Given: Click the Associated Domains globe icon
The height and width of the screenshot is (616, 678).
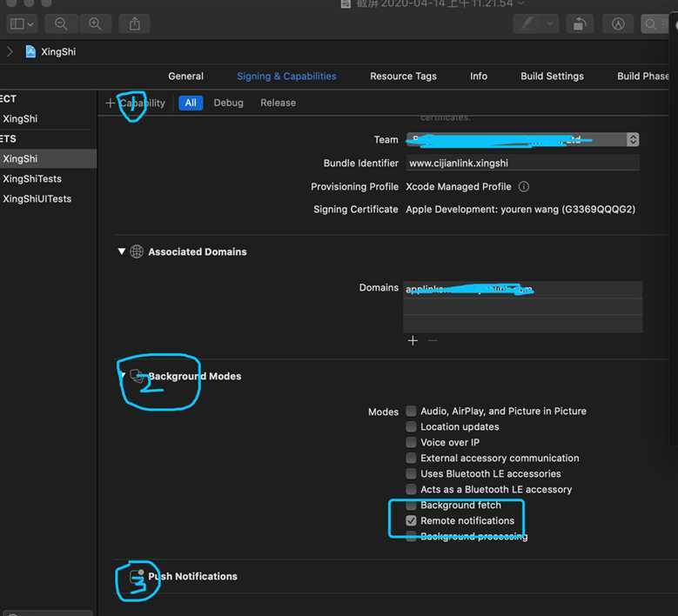Looking at the screenshot, I should [137, 251].
